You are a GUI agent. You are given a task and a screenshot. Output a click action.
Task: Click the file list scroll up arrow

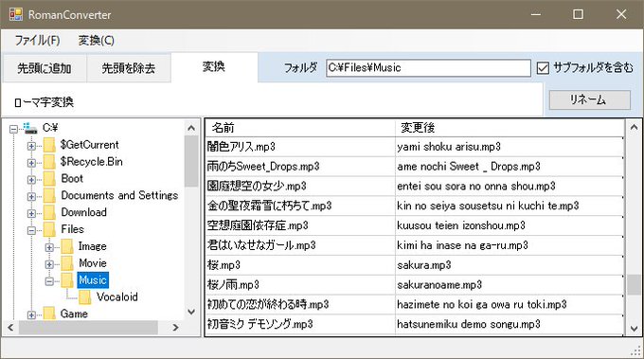coord(634,127)
